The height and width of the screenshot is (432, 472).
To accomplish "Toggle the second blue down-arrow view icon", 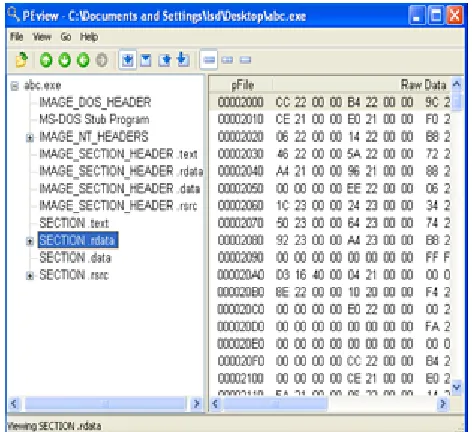I will [146, 60].
